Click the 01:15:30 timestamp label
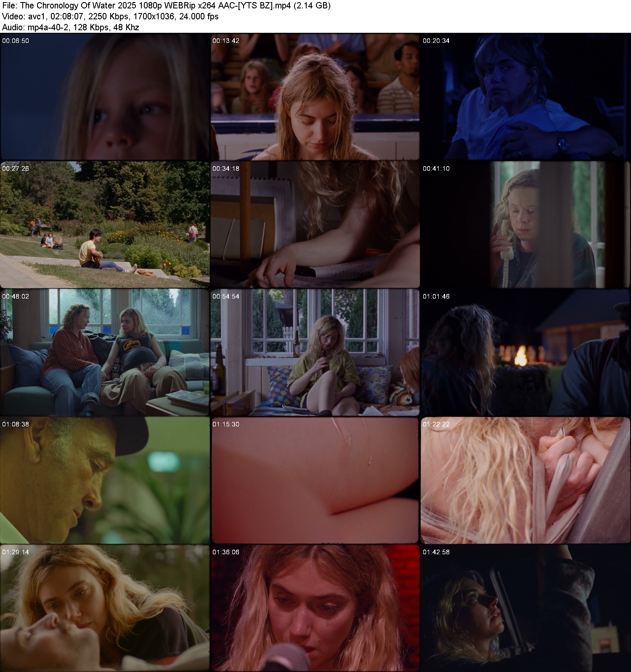The image size is (631, 672). point(226,424)
